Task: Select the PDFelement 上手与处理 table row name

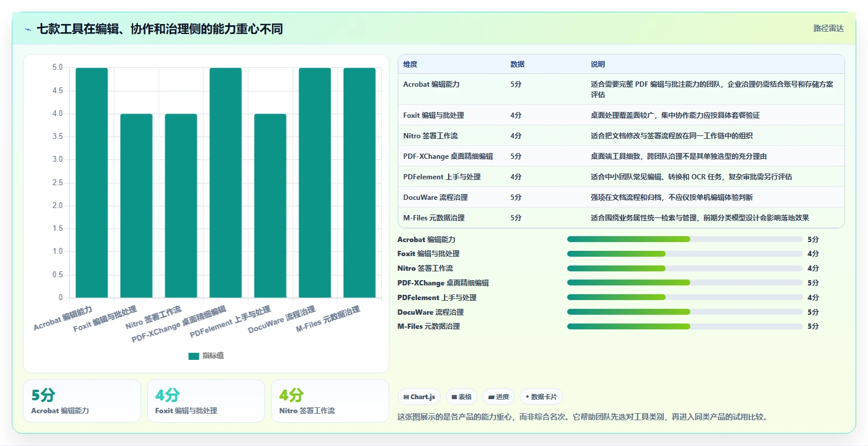Action: 442,177
